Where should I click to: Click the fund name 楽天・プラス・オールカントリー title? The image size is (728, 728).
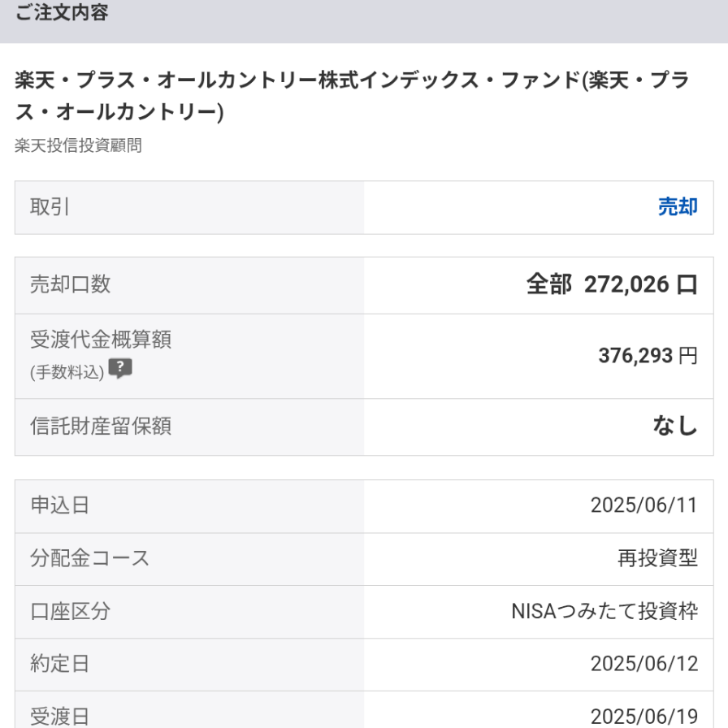point(351,96)
